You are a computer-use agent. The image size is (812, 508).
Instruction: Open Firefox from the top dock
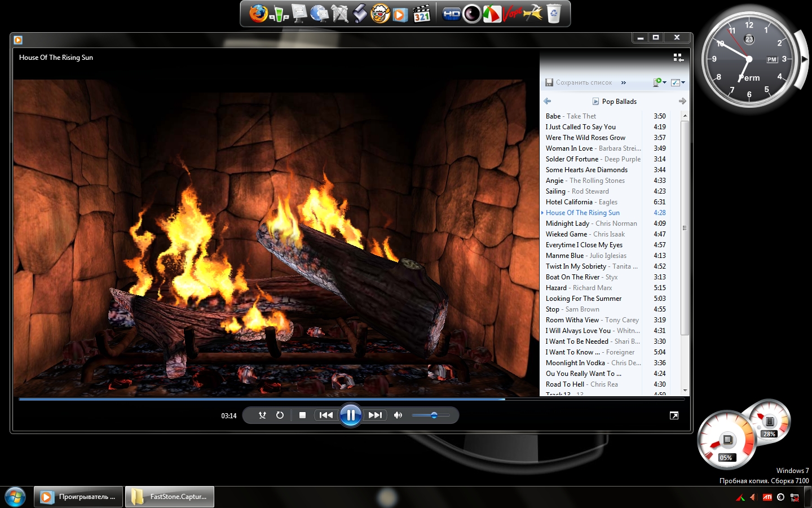pos(258,14)
